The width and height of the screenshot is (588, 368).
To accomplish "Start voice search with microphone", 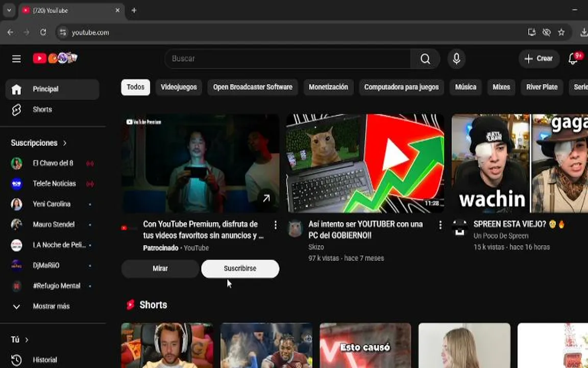I will (x=456, y=59).
